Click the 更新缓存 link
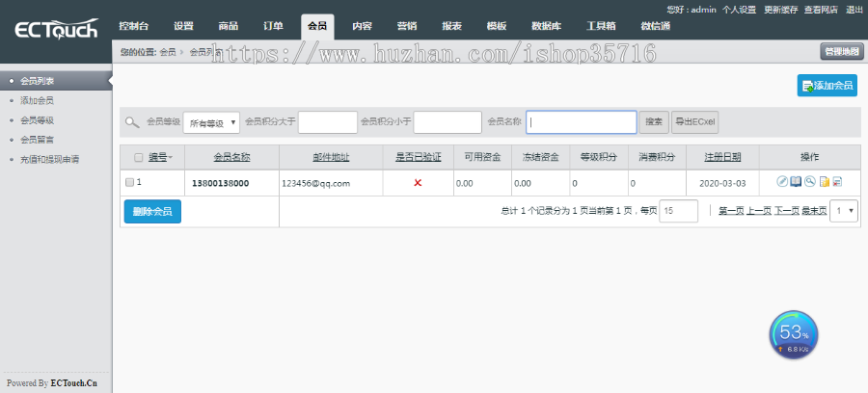This screenshot has width=868, height=393. coord(781,10)
